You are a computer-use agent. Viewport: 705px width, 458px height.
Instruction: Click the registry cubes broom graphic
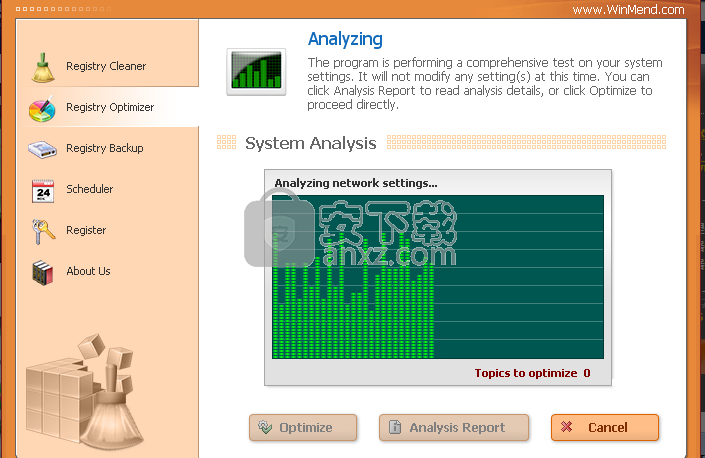(x=85, y=390)
